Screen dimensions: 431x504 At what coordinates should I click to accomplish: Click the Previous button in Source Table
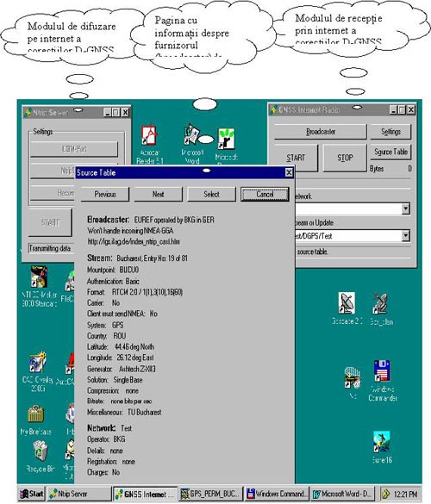point(105,194)
